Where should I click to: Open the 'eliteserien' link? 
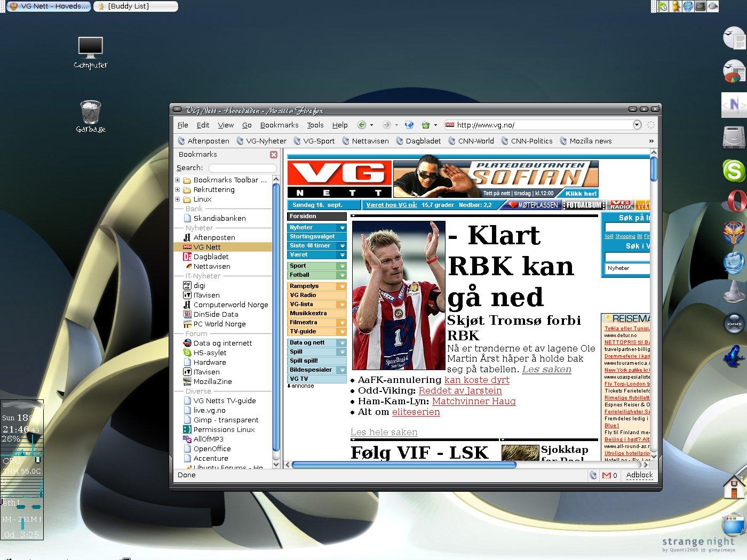pyautogui.click(x=416, y=412)
